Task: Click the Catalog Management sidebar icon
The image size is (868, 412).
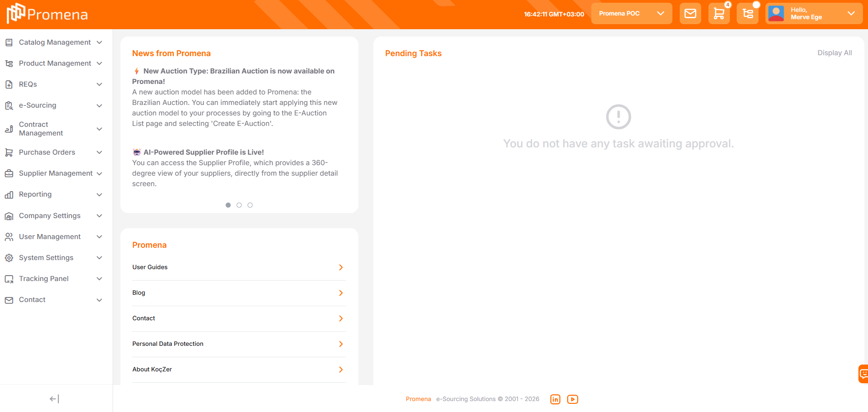Action: [x=9, y=42]
